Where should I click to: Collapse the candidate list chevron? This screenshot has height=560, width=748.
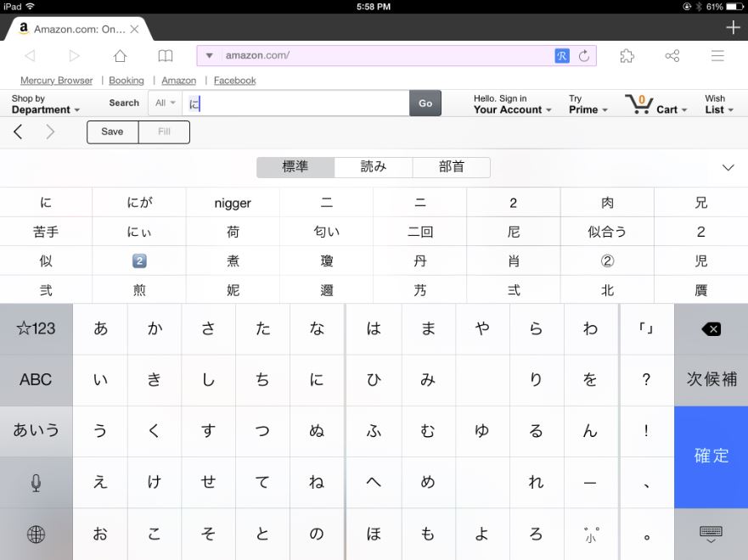click(x=728, y=167)
